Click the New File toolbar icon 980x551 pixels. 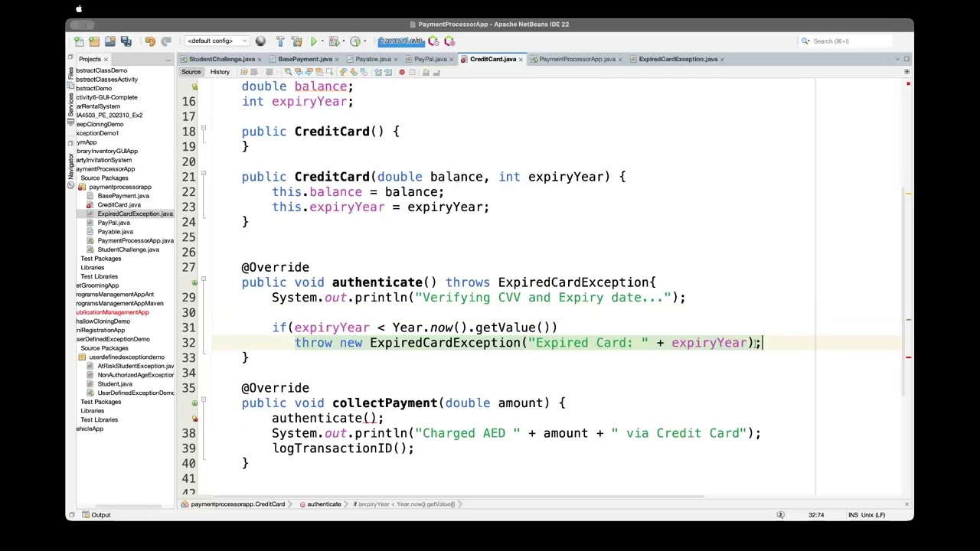point(79,41)
